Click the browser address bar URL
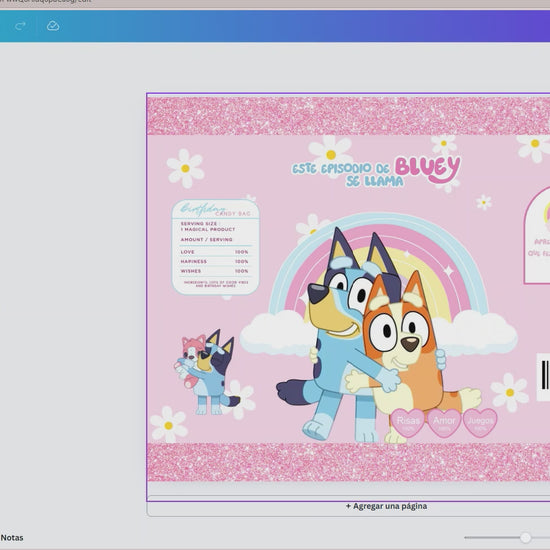Image resolution: width=550 pixels, height=550 pixels. pos(46,1)
